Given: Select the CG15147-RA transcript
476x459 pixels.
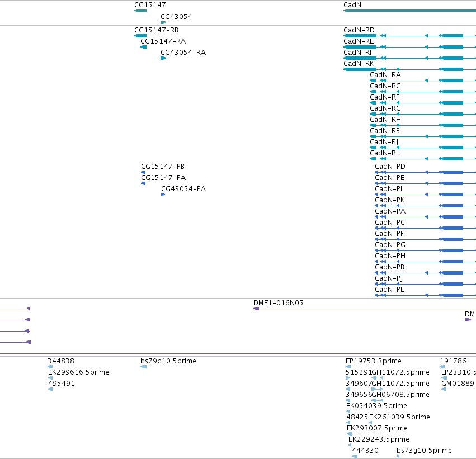Looking at the screenshot, I should [x=163, y=41].
